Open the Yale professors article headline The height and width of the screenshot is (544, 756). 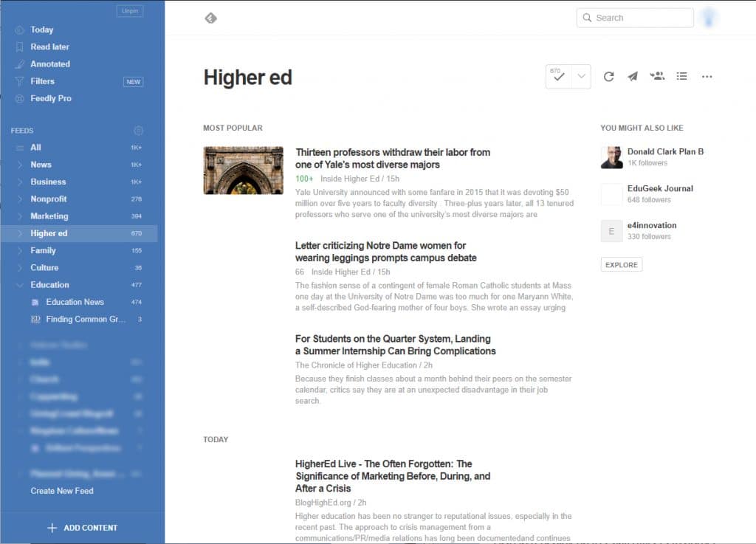[x=393, y=159]
